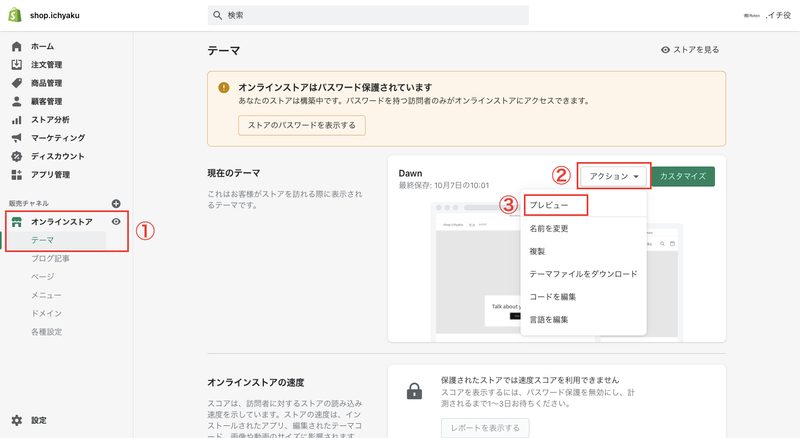Image resolution: width=800 pixels, height=438 pixels.
Task: Select コードを編集 menu entry
Action: [553, 297]
